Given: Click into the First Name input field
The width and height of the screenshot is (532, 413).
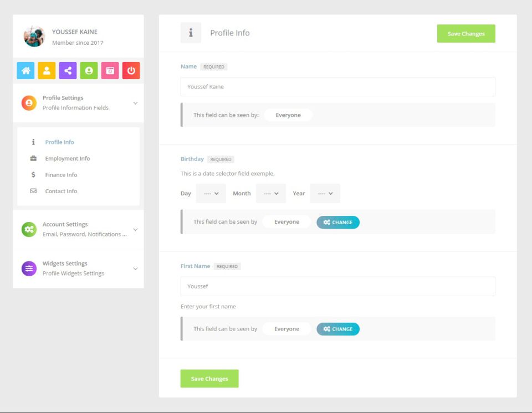Looking at the screenshot, I should pos(337,286).
